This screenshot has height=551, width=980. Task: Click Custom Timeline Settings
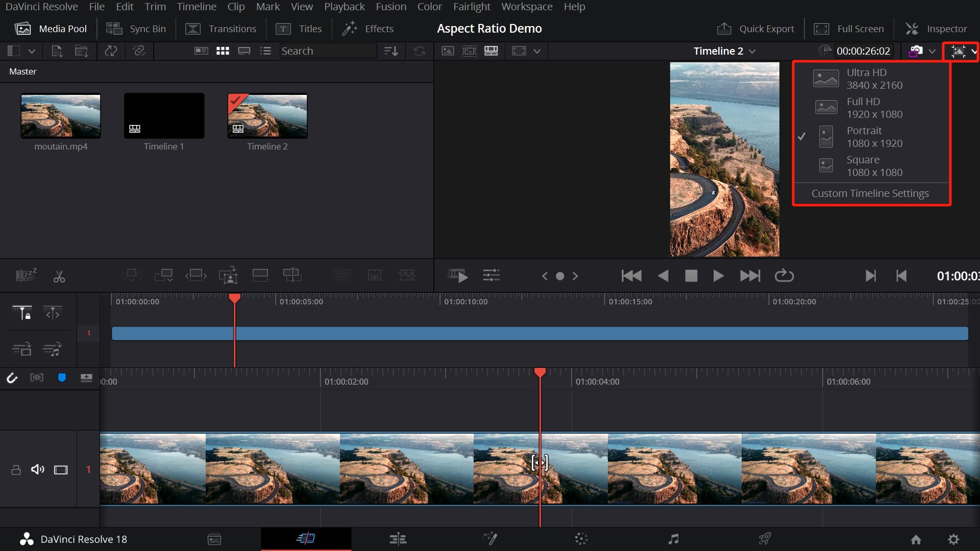coord(870,193)
